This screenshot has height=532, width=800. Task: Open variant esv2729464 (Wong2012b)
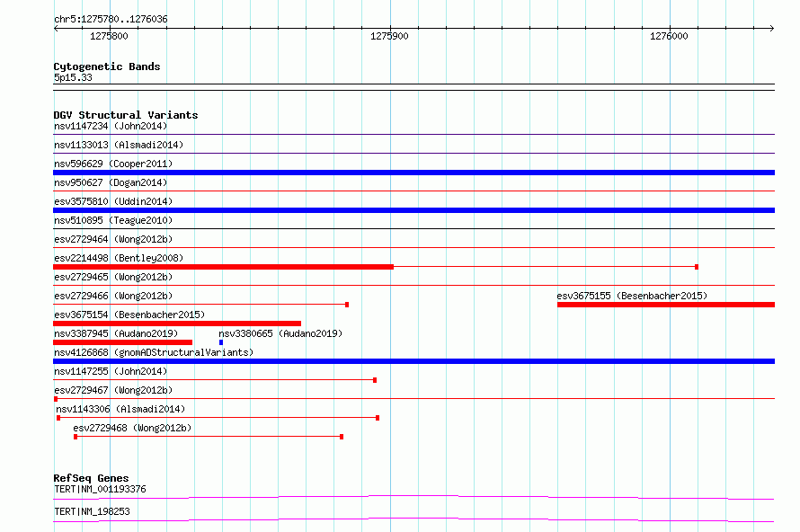[x=113, y=239]
